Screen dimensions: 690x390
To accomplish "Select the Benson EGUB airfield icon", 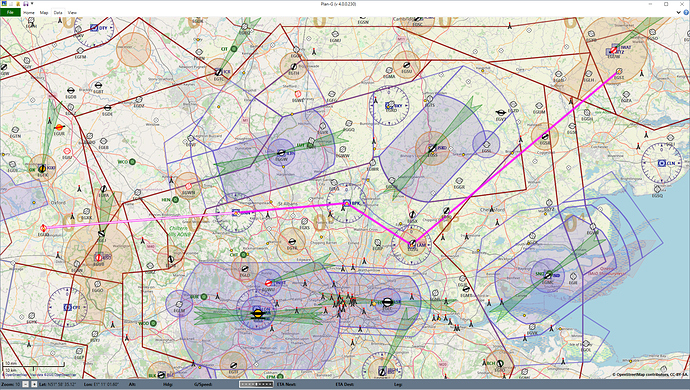I will [x=99, y=257].
